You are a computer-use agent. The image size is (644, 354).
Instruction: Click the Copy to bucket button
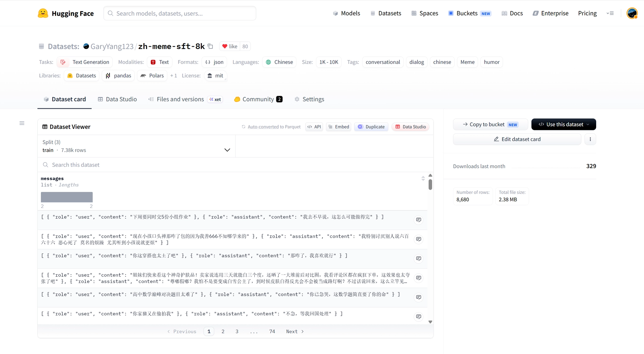[490, 124]
